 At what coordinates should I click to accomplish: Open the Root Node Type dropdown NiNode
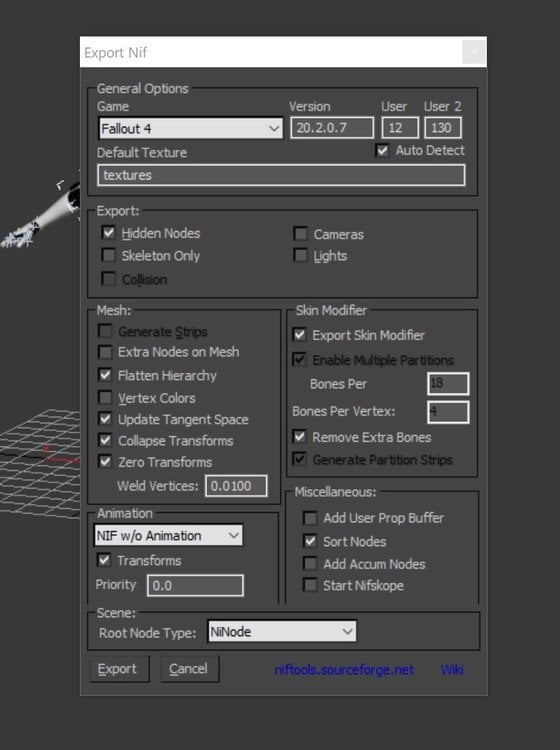tap(282, 631)
